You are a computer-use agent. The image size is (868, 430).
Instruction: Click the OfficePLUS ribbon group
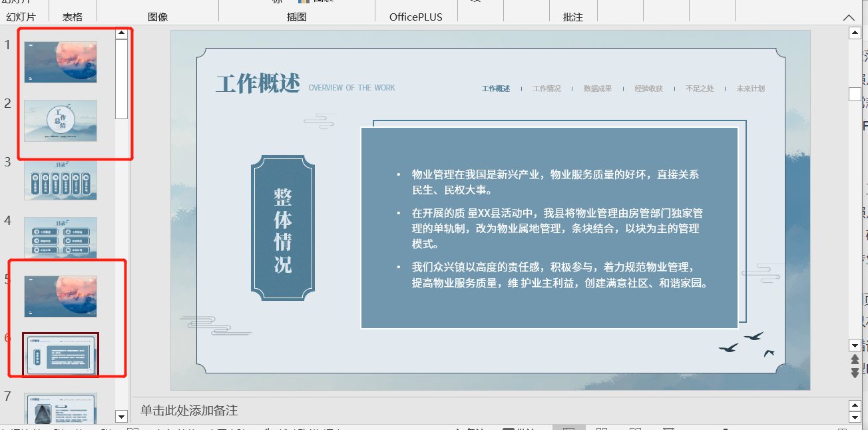tap(415, 17)
